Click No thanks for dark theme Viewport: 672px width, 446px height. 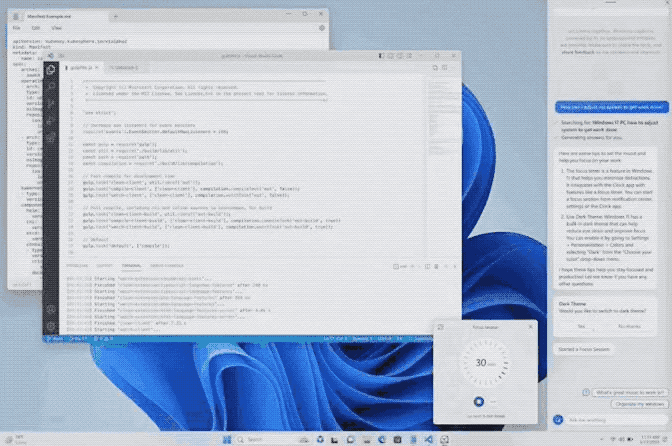point(629,326)
